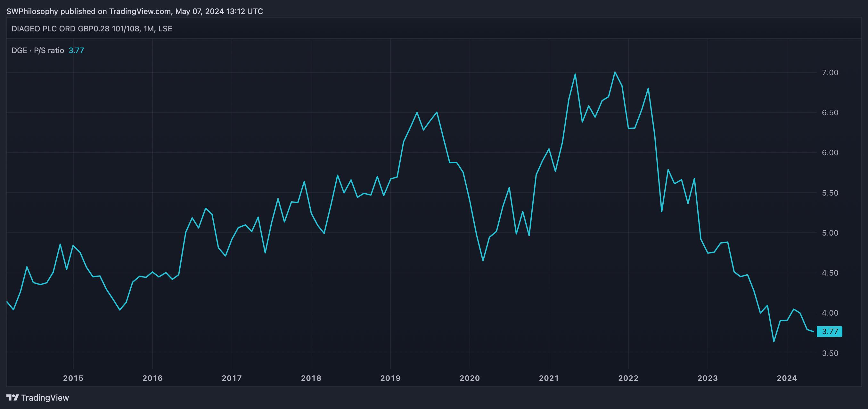Click the 2022 time axis label

click(628, 378)
